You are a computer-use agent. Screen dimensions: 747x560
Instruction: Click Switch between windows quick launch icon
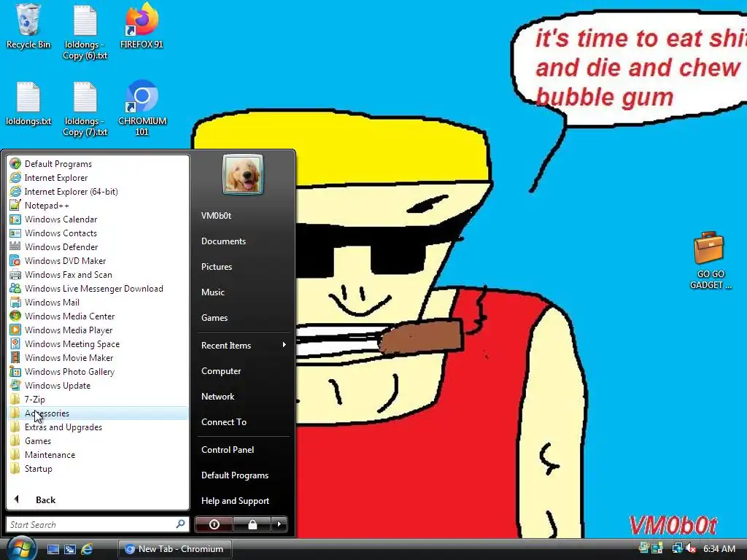(70, 549)
